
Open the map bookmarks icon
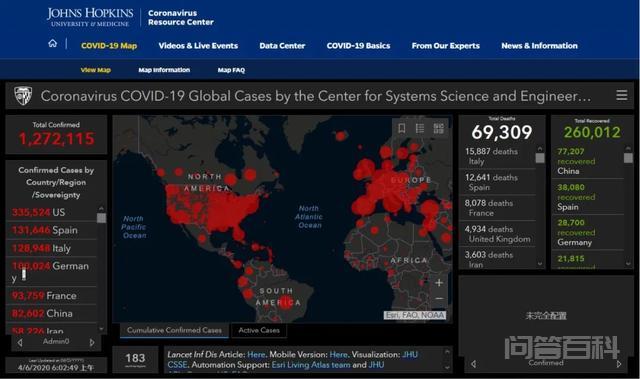pyautogui.click(x=402, y=129)
